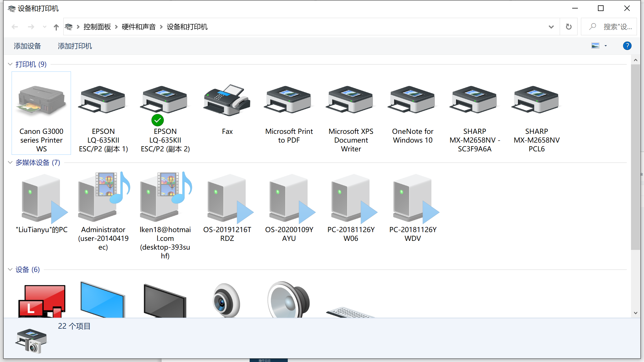Open recent locations dropdown arrow
The image size is (644, 362).
(x=44, y=27)
